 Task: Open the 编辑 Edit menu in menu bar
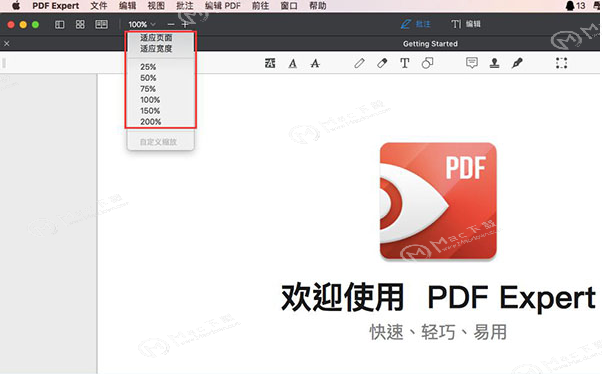127,6
